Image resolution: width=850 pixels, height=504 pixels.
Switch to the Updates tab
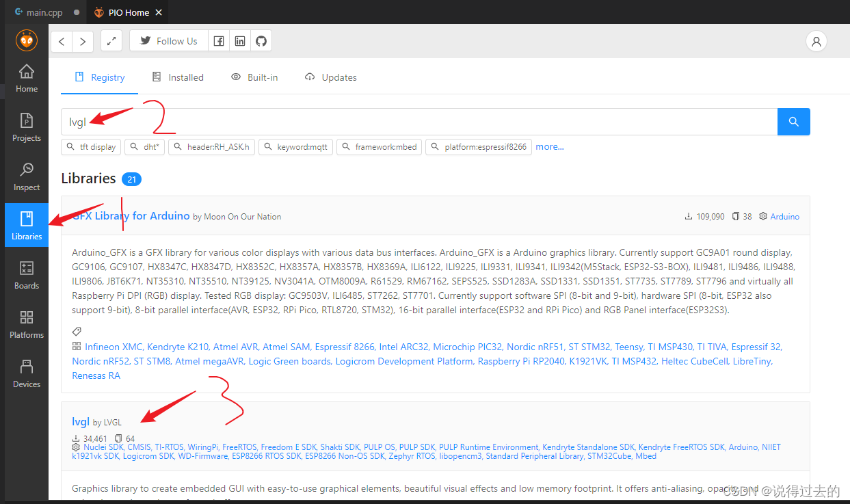click(x=331, y=77)
